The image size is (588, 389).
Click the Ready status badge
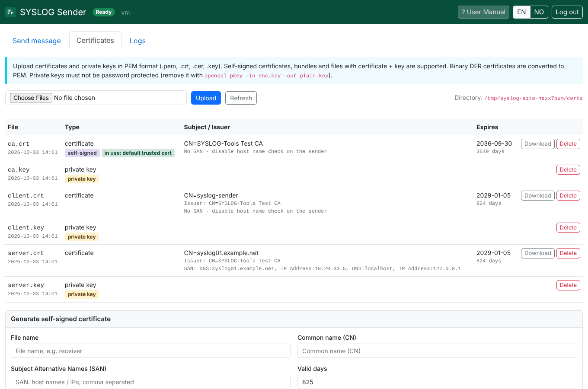(104, 12)
